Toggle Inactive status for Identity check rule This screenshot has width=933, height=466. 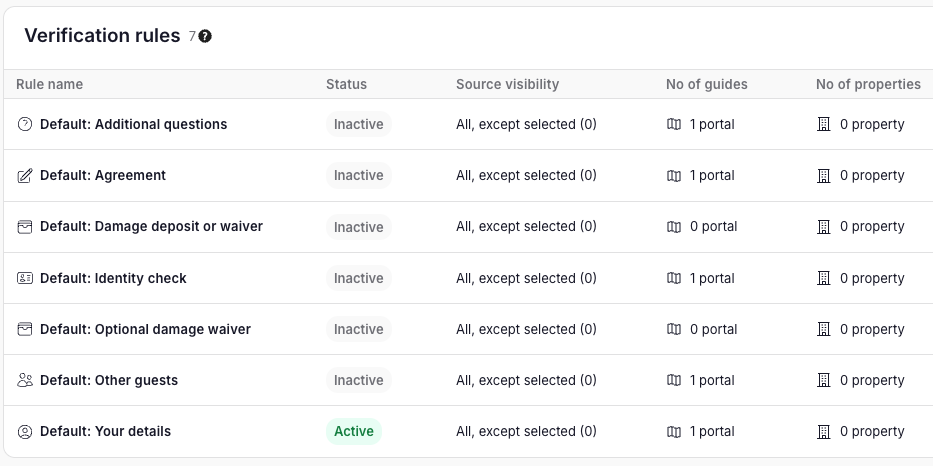click(358, 278)
